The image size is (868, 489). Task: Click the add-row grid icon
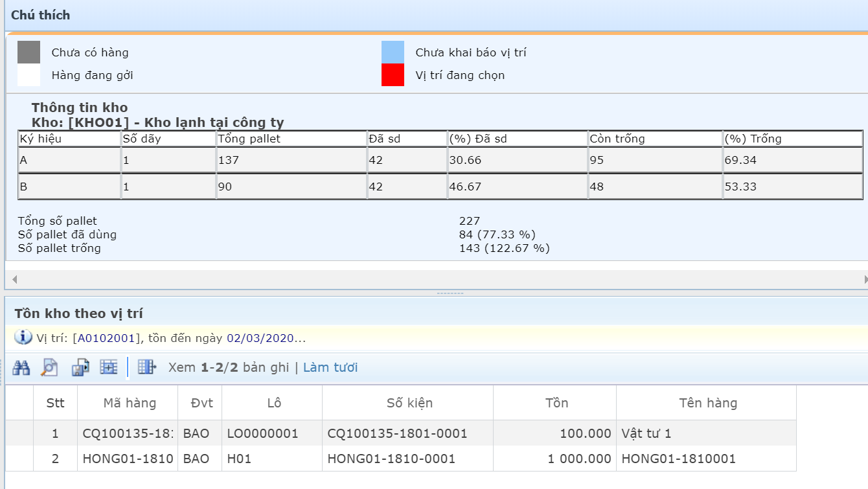pyautogui.click(x=108, y=367)
